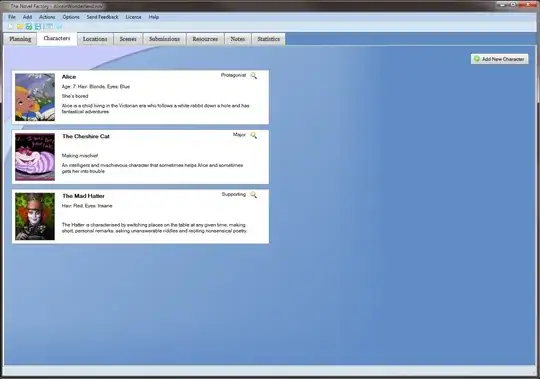
Task: Select The Cheshire Cat character name
Action: pos(86,136)
